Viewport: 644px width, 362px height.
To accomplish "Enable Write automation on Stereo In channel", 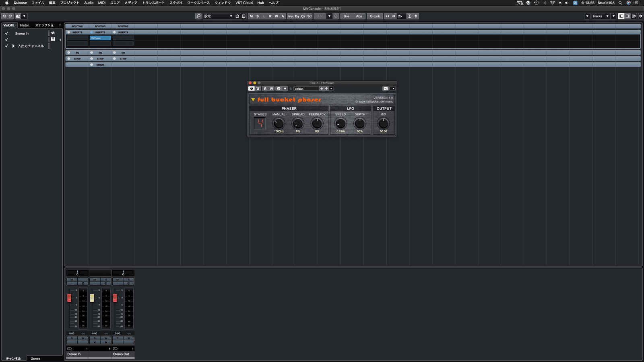I will [x=83, y=338].
